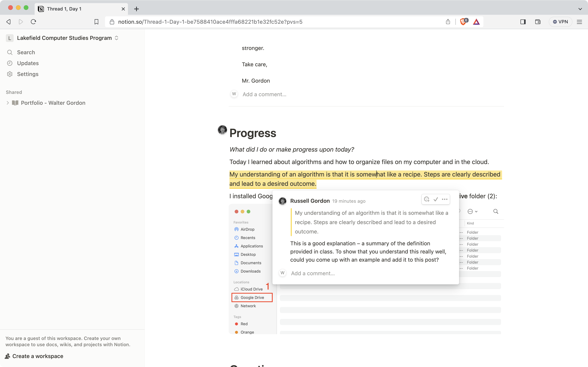Image resolution: width=588 pixels, height=367 pixels.
Task: Click Settings in Notion sidebar
Action: [x=27, y=74]
